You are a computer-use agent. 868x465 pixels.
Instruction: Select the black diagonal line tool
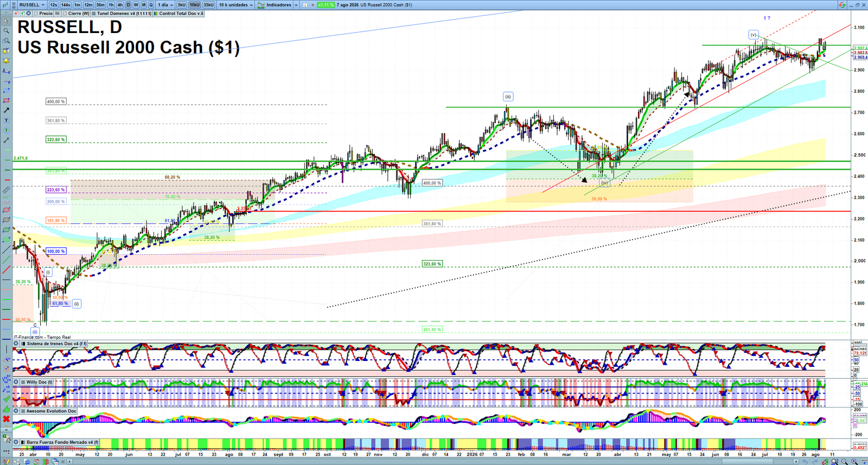(7, 250)
